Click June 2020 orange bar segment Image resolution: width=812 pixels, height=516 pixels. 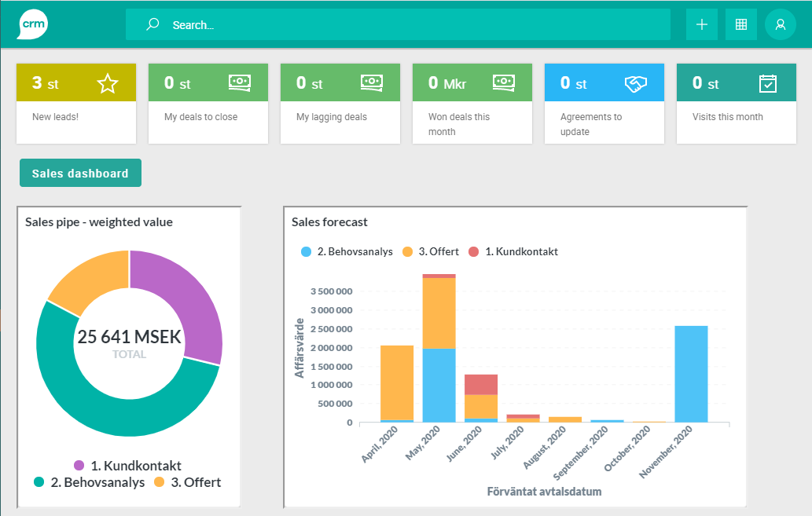point(481,407)
